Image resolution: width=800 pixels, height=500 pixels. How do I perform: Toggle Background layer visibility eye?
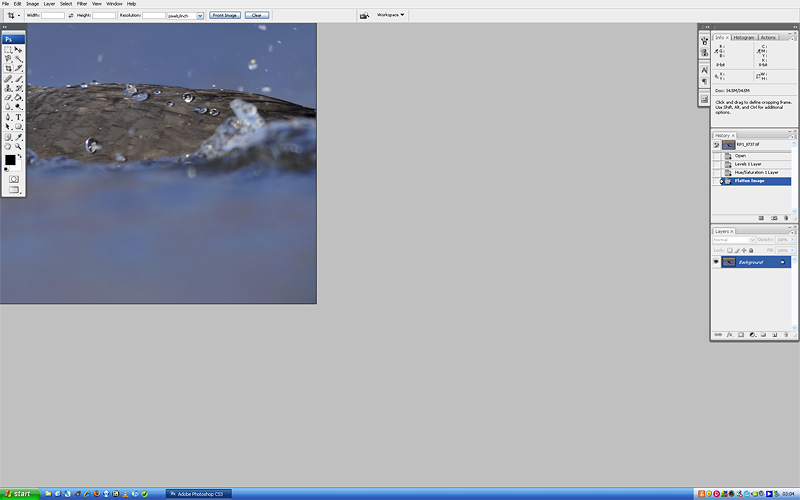pos(716,262)
